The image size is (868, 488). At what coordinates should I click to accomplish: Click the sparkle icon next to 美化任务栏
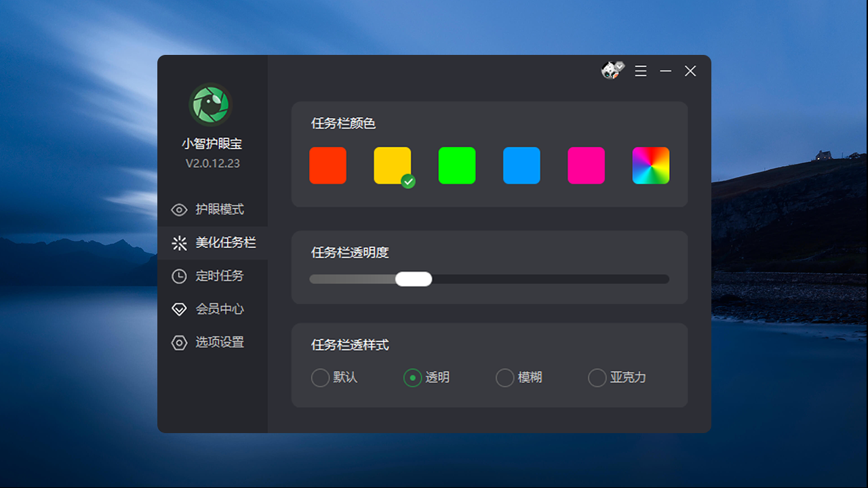(x=179, y=243)
